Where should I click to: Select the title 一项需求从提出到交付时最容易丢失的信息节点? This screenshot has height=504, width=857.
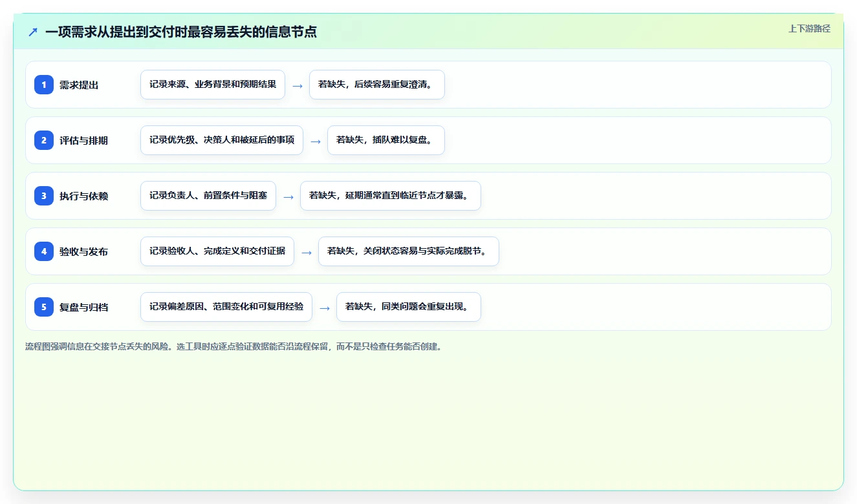[x=181, y=32]
